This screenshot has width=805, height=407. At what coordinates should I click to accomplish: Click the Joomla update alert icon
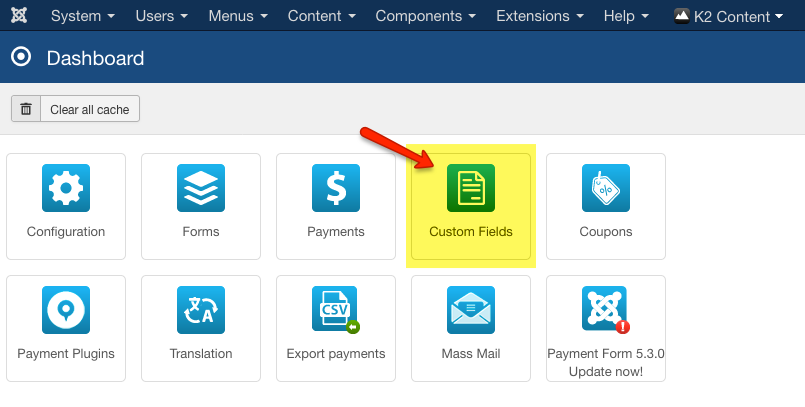(606, 310)
